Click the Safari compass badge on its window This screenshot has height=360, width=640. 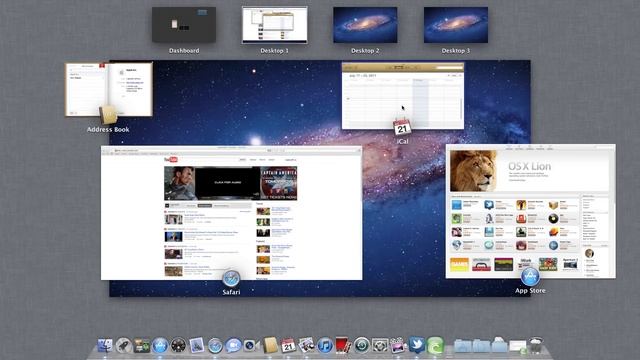pos(231,278)
